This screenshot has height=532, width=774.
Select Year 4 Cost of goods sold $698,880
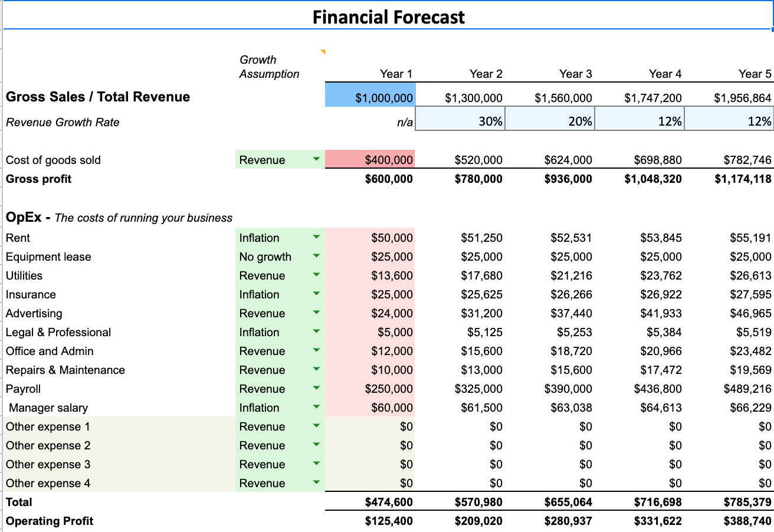pyautogui.click(x=658, y=160)
